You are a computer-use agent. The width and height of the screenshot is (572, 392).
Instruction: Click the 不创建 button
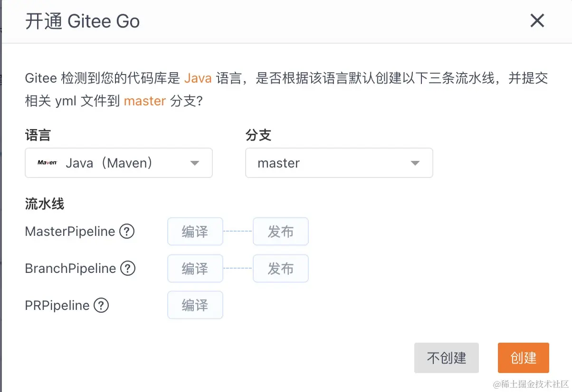click(x=446, y=358)
